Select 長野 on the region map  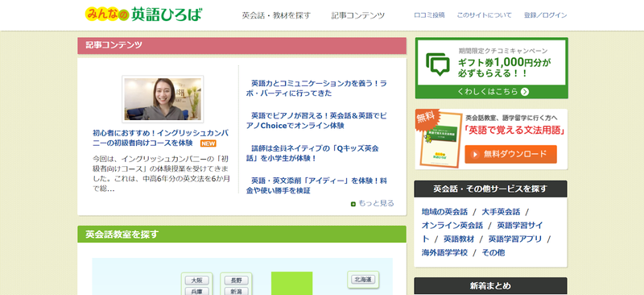(236, 280)
